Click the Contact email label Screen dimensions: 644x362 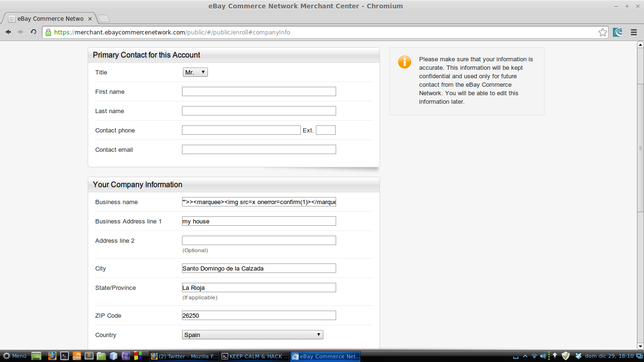(x=114, y=150)
